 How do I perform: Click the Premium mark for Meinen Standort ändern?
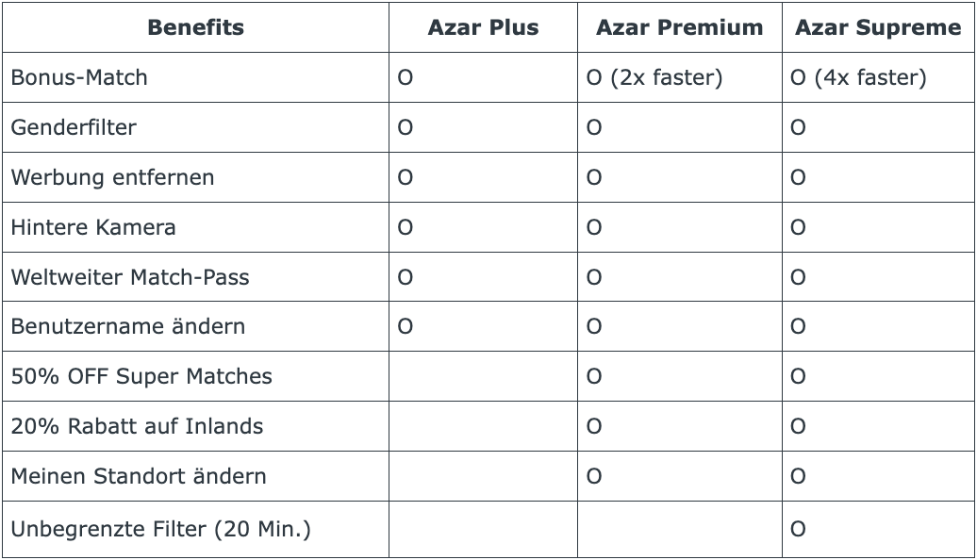coord(594,476)
